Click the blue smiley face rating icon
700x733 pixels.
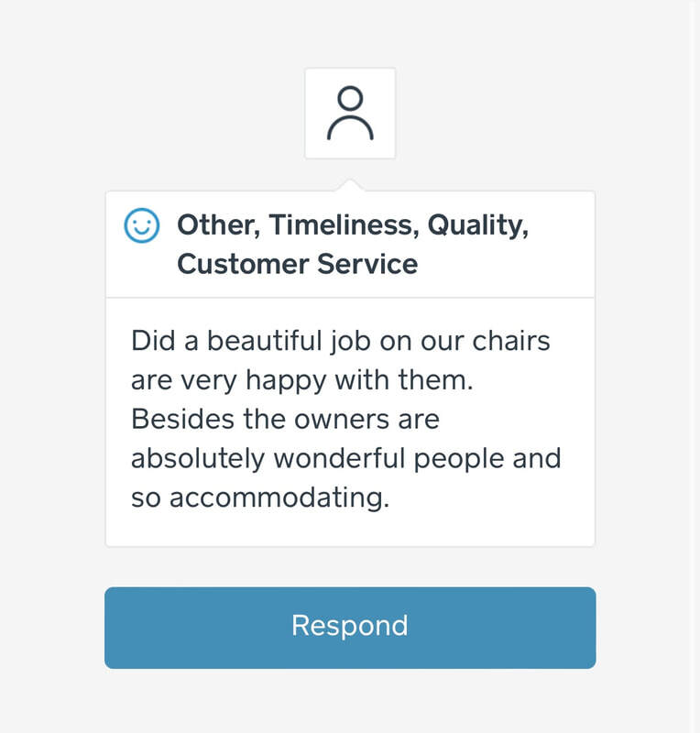(x=141, y=225)
